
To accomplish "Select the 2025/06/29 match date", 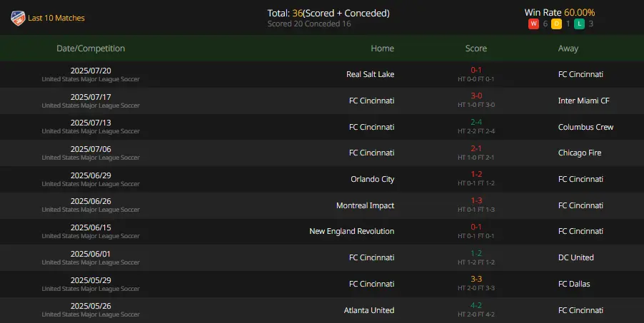I will coord(91,175).
